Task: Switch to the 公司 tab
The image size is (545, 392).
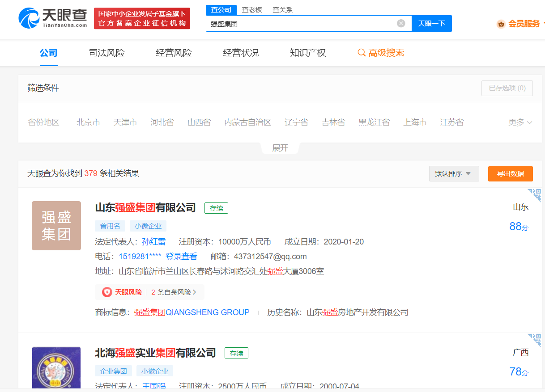Action: click(48, 53)
